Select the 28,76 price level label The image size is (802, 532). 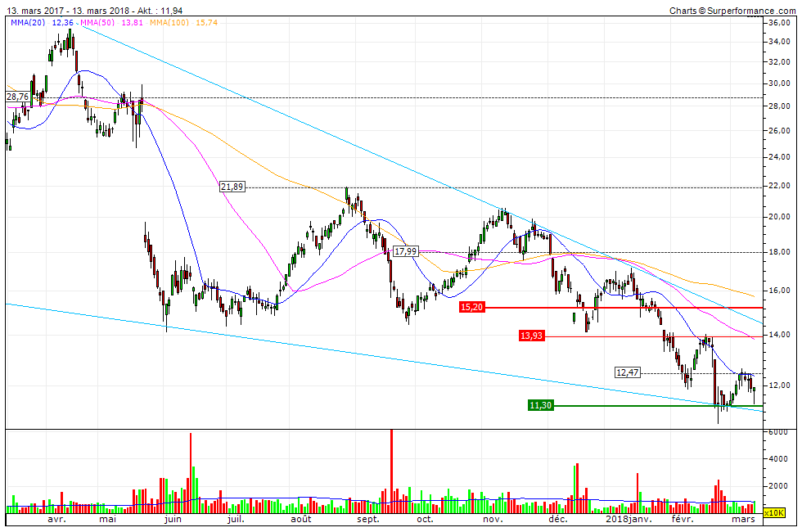[17, 97]
